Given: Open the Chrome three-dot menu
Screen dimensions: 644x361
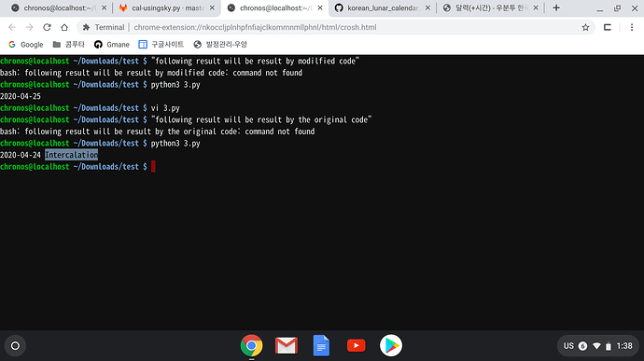Looking at the screenshot, I should 632,27.
